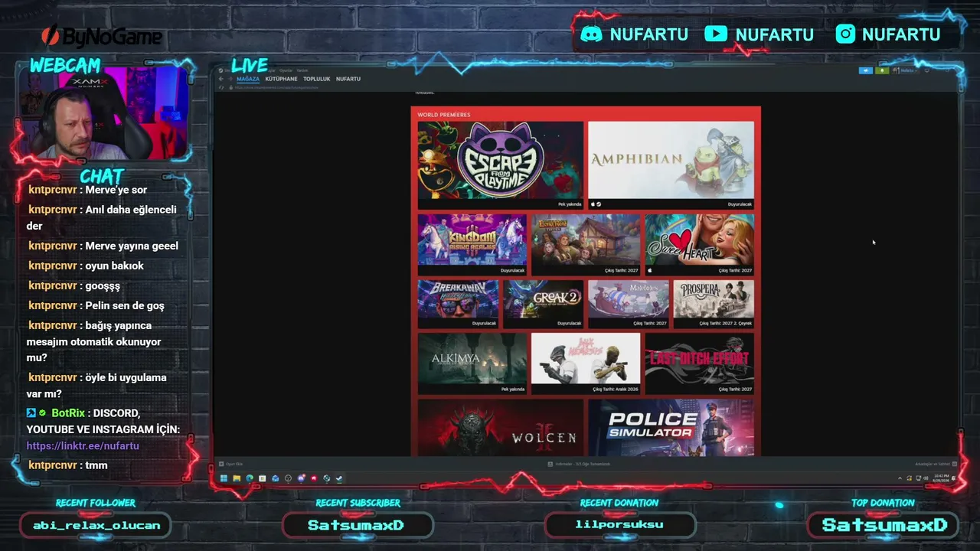Open the linktr.ee/nufartu chat link

click(x=83, y=445)
